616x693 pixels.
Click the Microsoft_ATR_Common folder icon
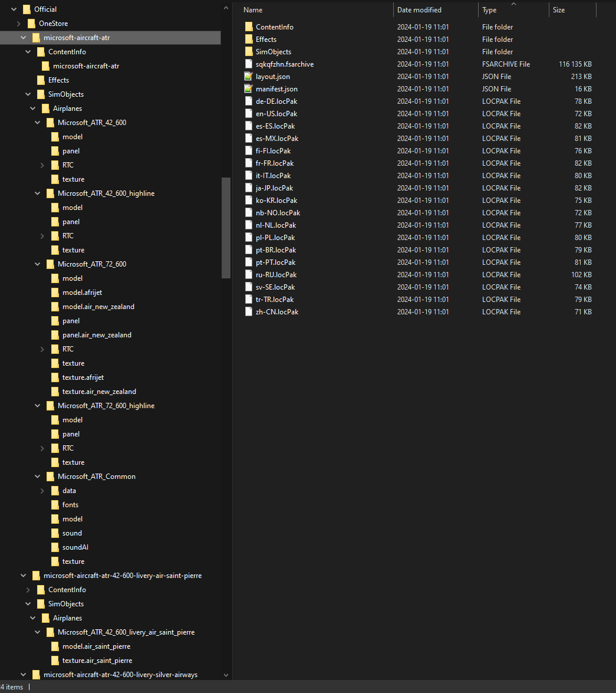tap(50, 477)
